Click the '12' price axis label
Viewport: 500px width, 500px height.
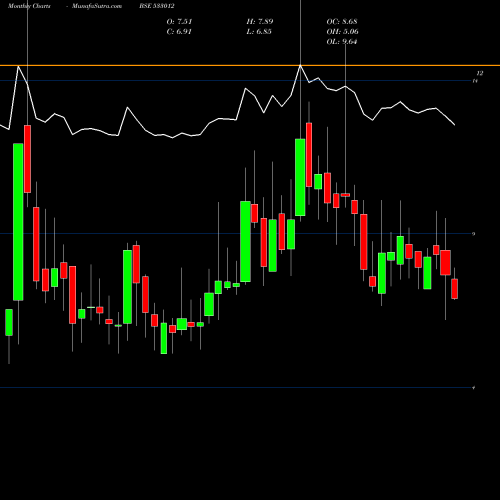click(480, 73)
